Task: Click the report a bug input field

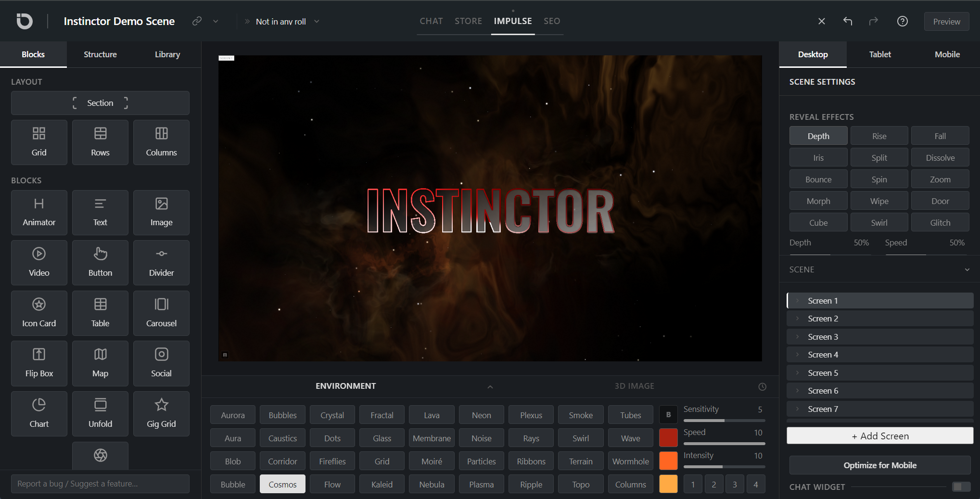Action: (100, 484)
